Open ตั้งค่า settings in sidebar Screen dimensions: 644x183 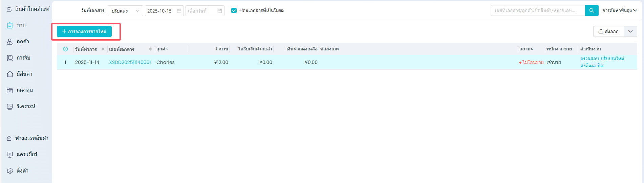pyautogui.click(x=22, y=170)
